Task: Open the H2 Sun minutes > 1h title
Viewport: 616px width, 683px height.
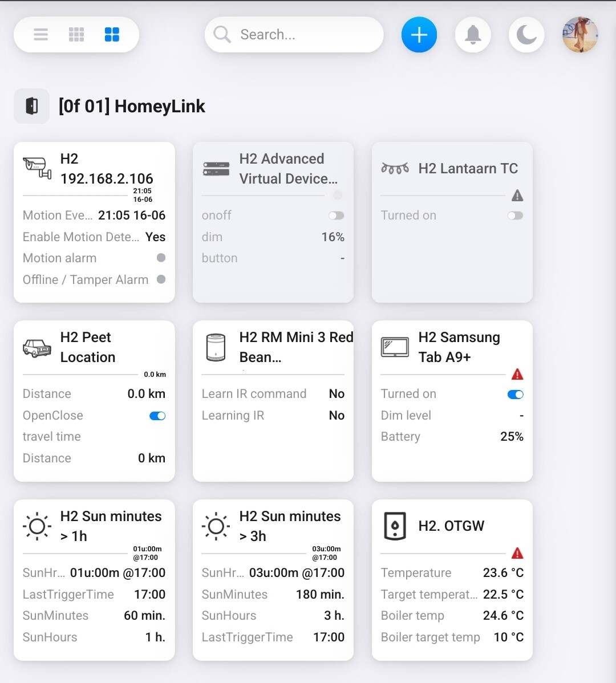Action: point(111,526)
